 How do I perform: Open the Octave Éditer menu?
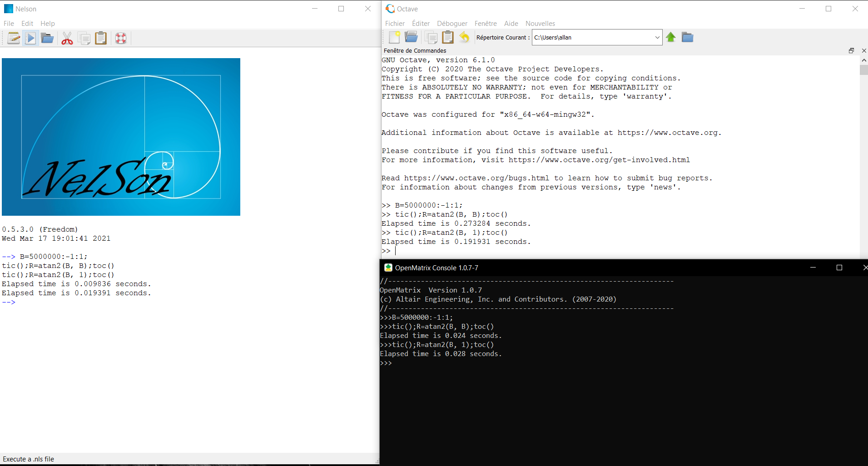tap(421, 24)
